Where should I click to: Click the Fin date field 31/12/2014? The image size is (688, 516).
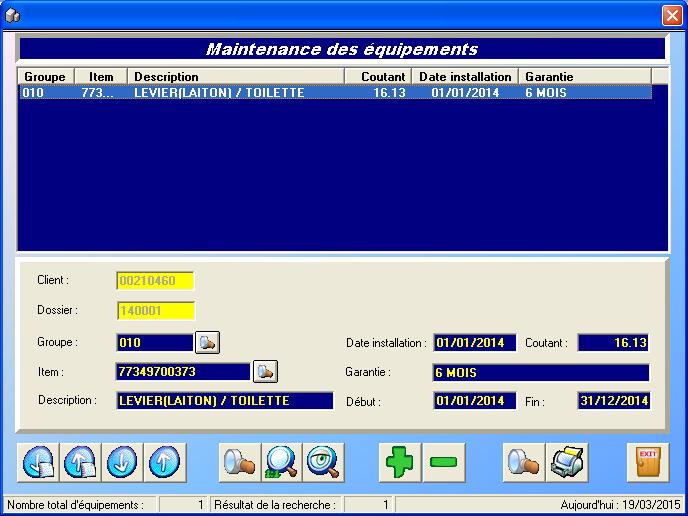(613, 401)
